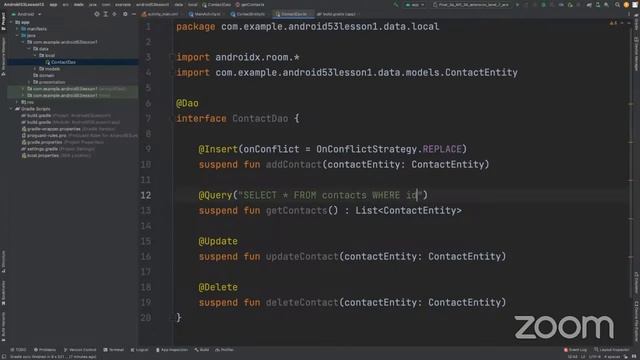Click the 4 spaces indent status entry
The image size is (640, 360).
pos(612,357)
